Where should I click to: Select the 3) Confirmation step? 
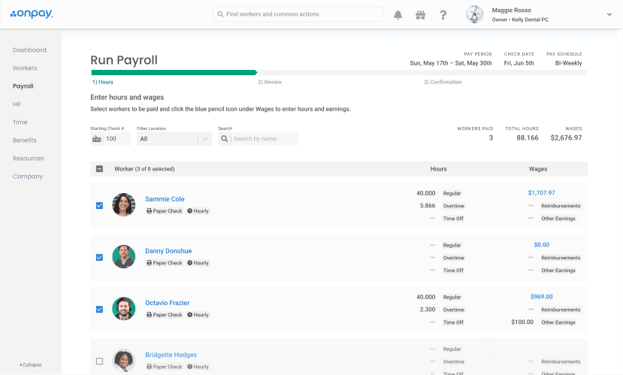pyautogui.click(x=443, y=82)
